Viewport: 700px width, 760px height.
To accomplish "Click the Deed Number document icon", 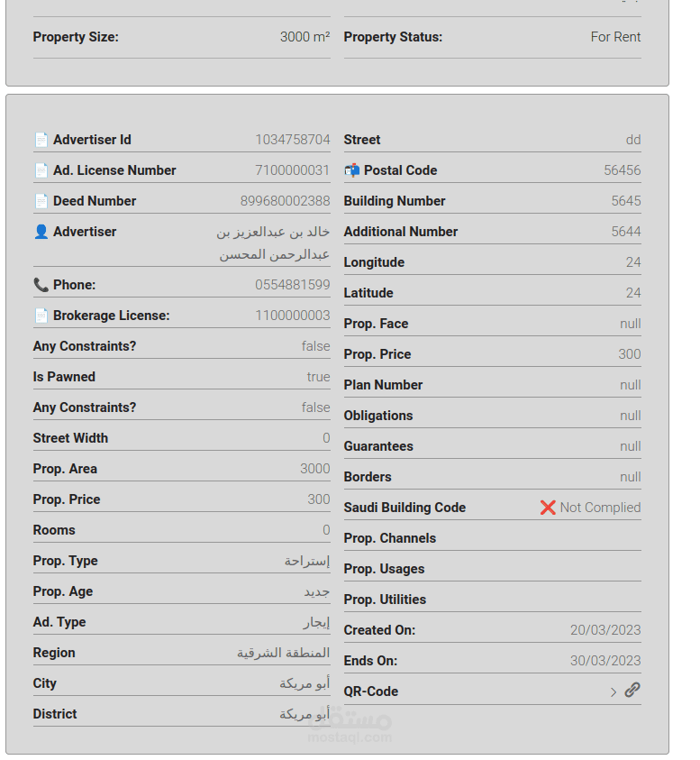I will [x=41, y=201].
